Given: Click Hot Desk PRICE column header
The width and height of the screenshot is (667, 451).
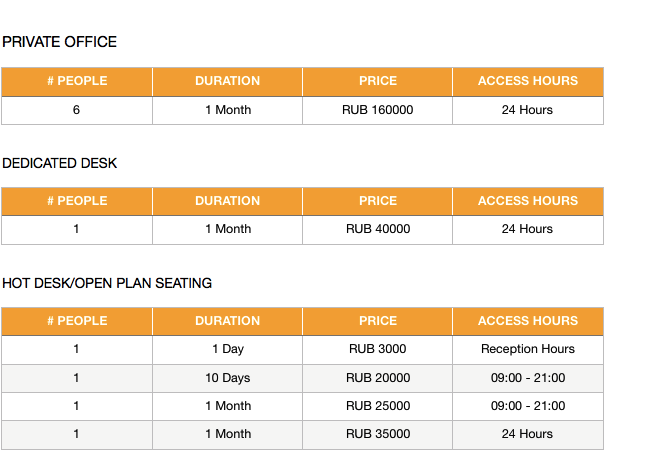Looking at the screenshot, I should pos(377,321).
